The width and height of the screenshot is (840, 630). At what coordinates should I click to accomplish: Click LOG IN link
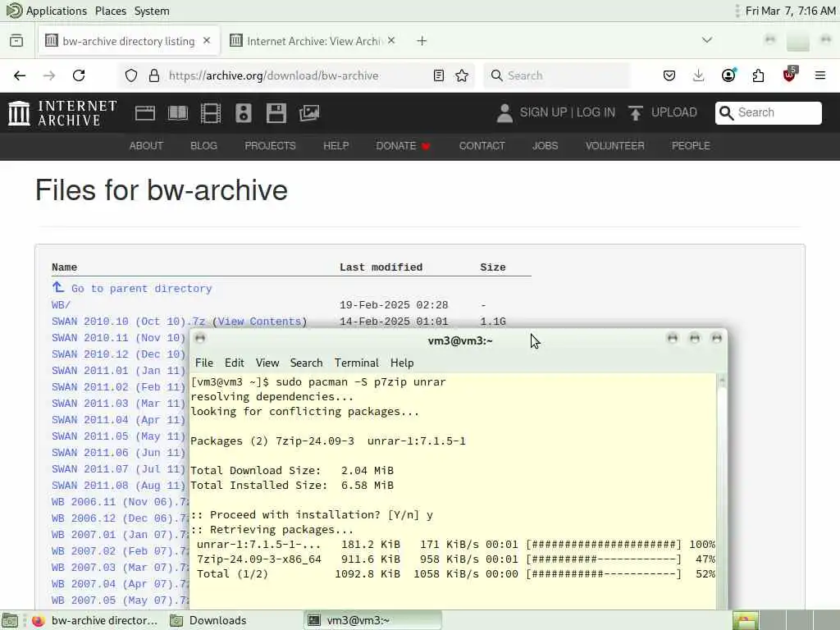tap(596, 112)
